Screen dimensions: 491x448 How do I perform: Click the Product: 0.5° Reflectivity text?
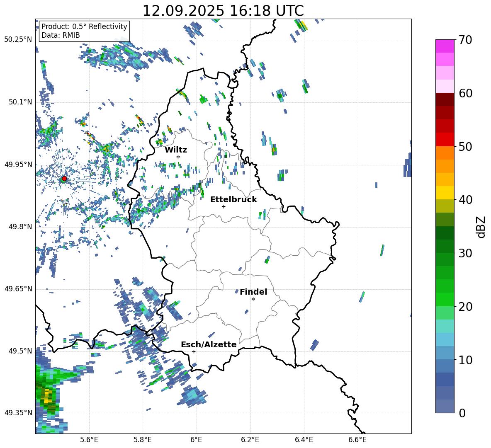(84, 27)
